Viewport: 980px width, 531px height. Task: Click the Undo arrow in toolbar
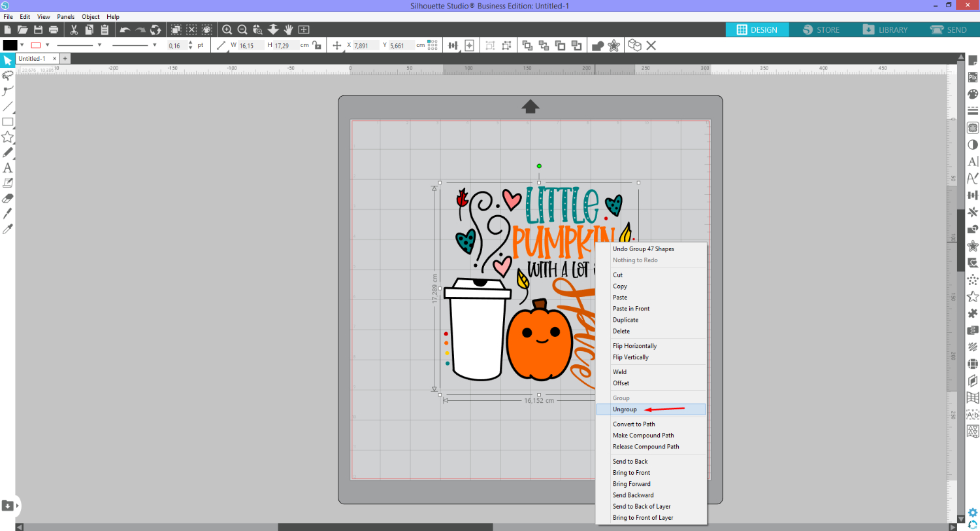pyautogui.click(x=125, y=30)
